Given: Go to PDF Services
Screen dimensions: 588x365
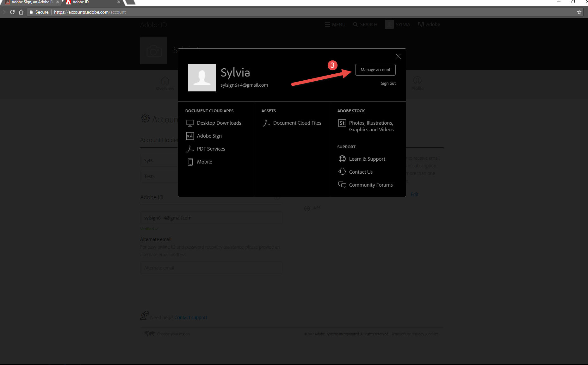Looking at the screenshot, I should (211, 149).
